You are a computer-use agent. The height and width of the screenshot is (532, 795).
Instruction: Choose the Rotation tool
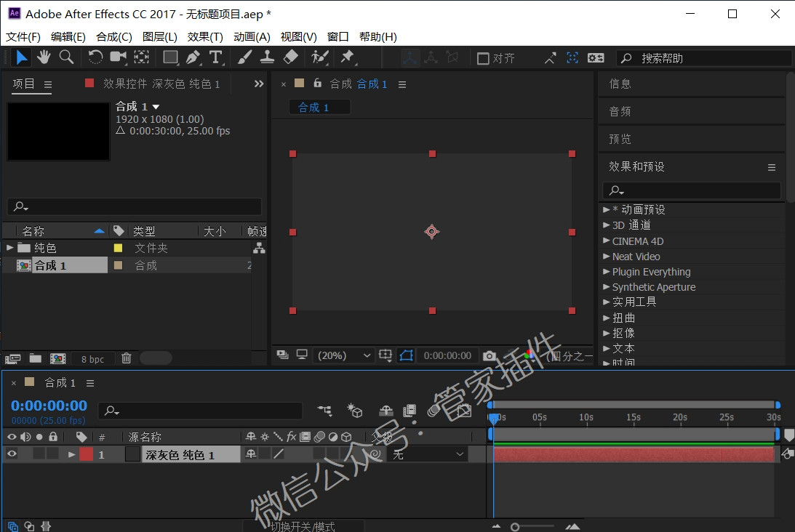[x=95, y=57]
